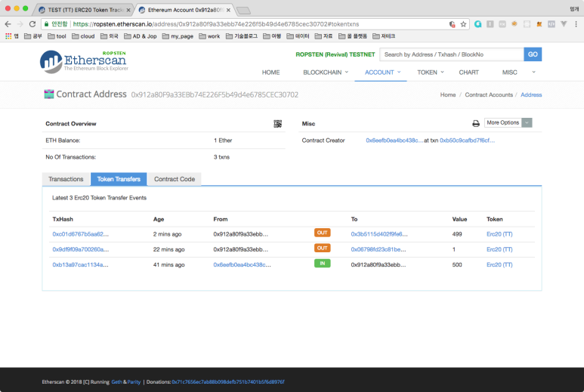Screen dimensions: 584x392
Task: Switch to the Contract Code tab
Action: (x=175, y=179)
